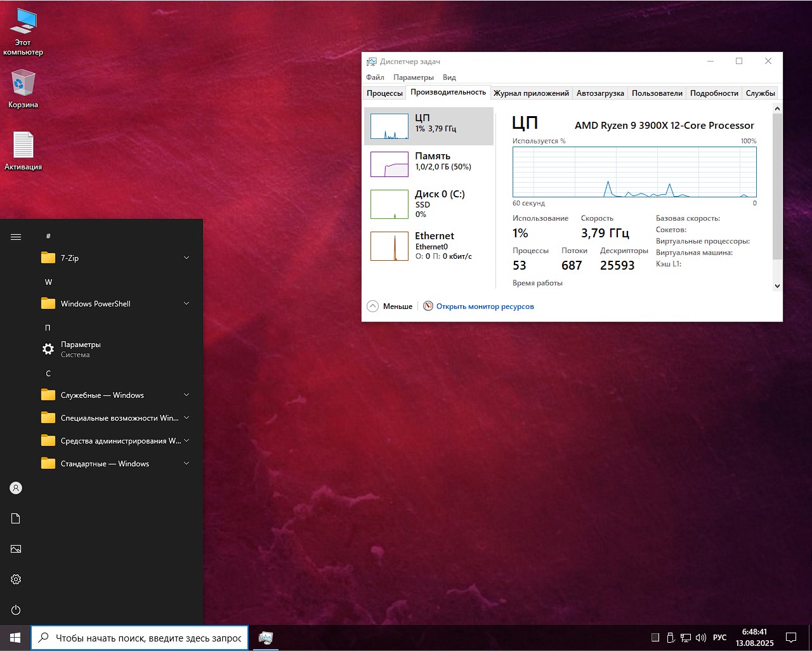
Task: Click the CPU usage graph
Action: point(634,172)
